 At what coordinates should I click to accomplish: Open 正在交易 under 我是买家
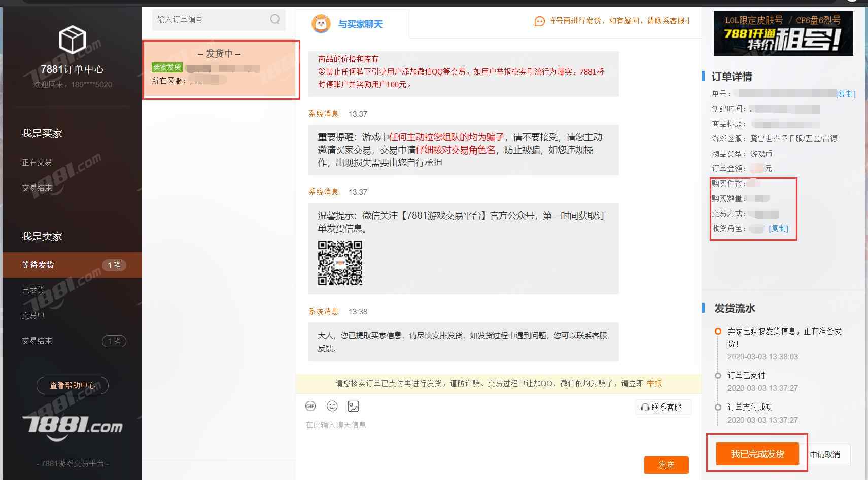[37, 162]
